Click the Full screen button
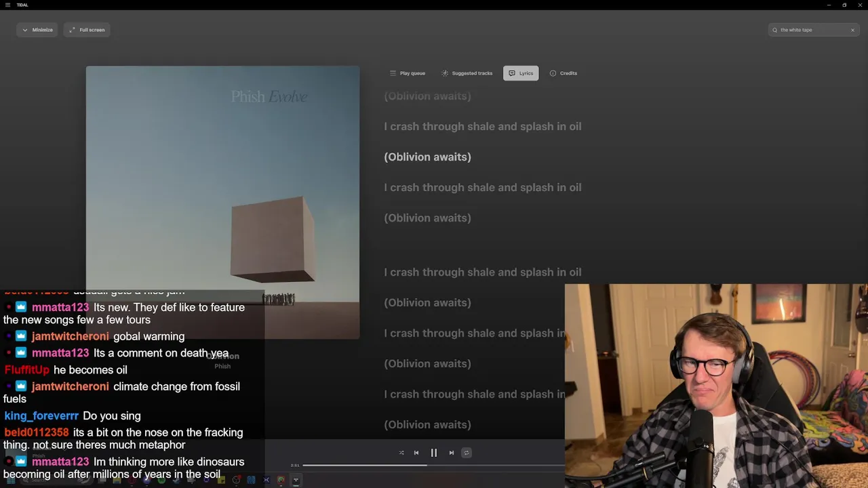 87,30
